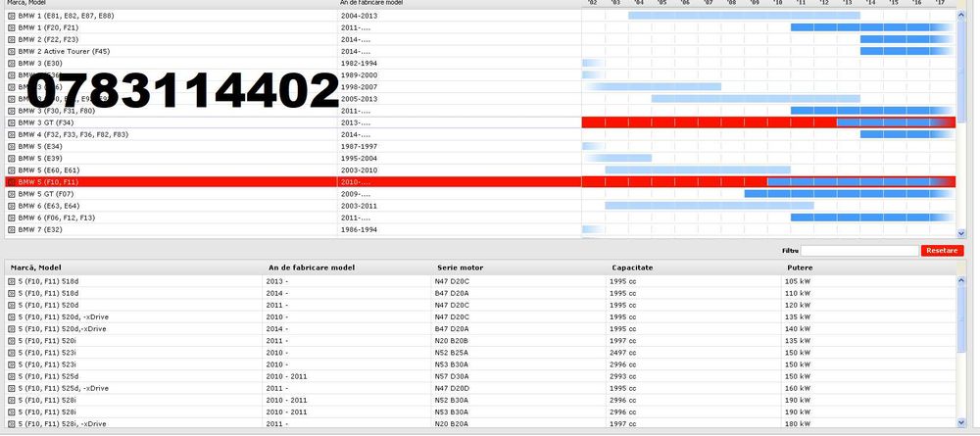Click the '180 kW' power cell
Viewport: 980px width, 436px height.
[798, 423]
